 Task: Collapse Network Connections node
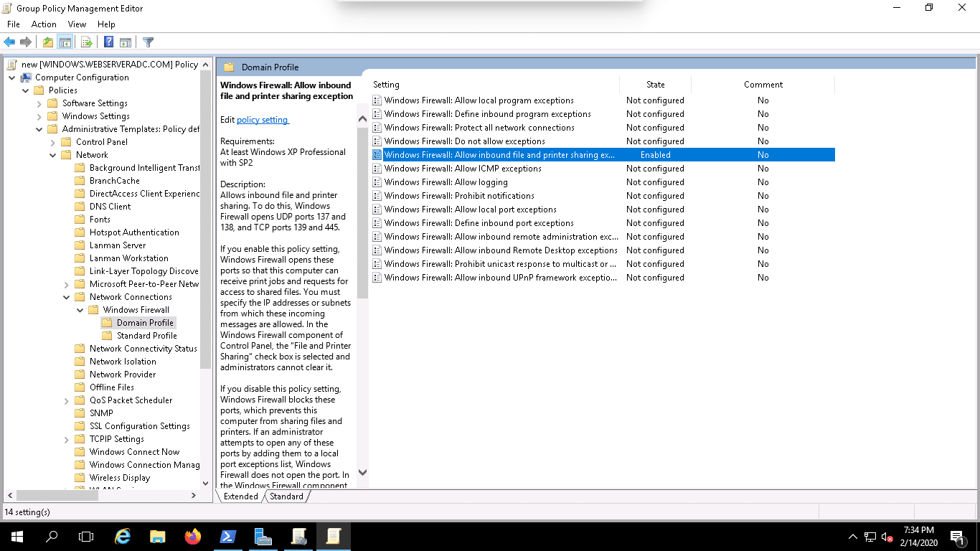pyautogui.click(x=67, y=297)
